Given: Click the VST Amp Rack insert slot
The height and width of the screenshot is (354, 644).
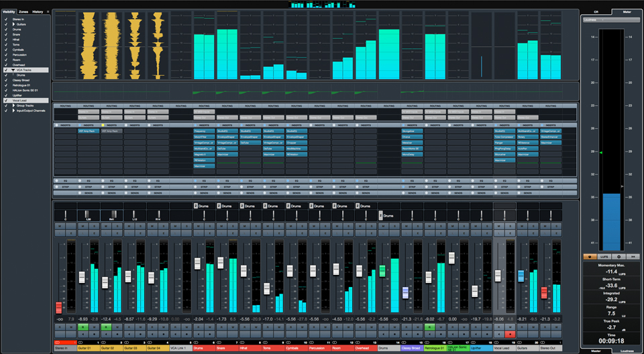Looking at the screenshot, I should click(x=88, y=131).
